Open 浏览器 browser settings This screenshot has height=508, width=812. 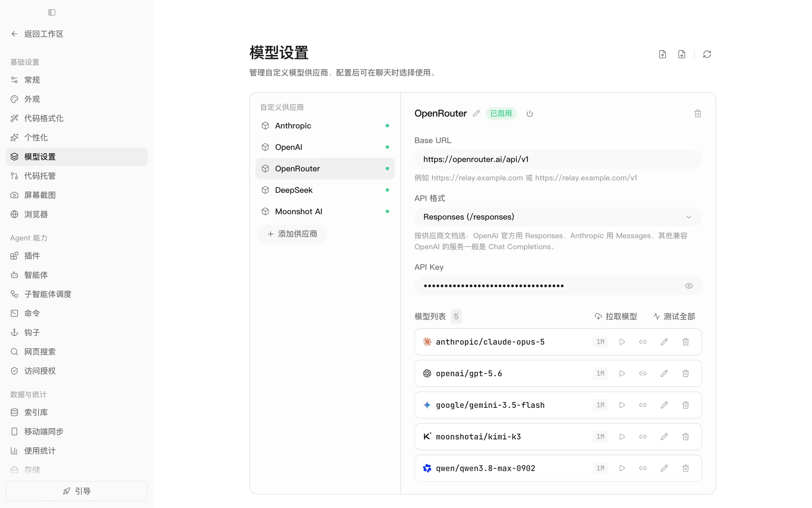tap(76, 214)
